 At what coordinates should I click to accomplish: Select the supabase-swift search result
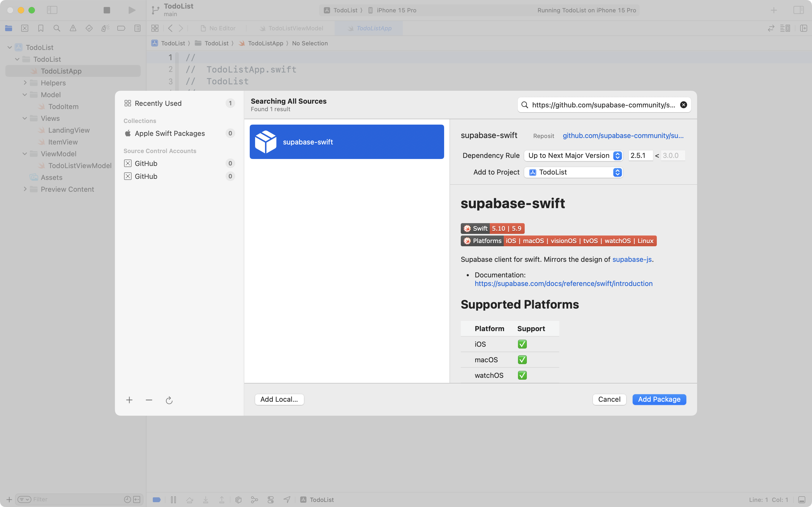[x=347, y=142]
